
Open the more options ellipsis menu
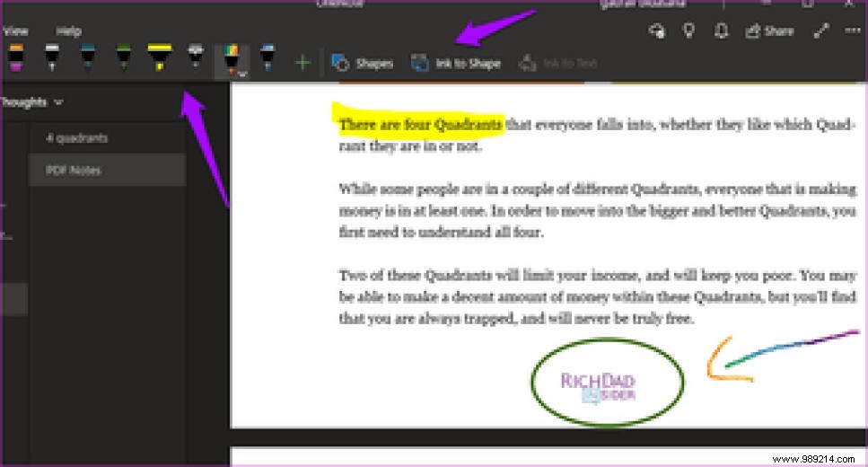(853, 31)
